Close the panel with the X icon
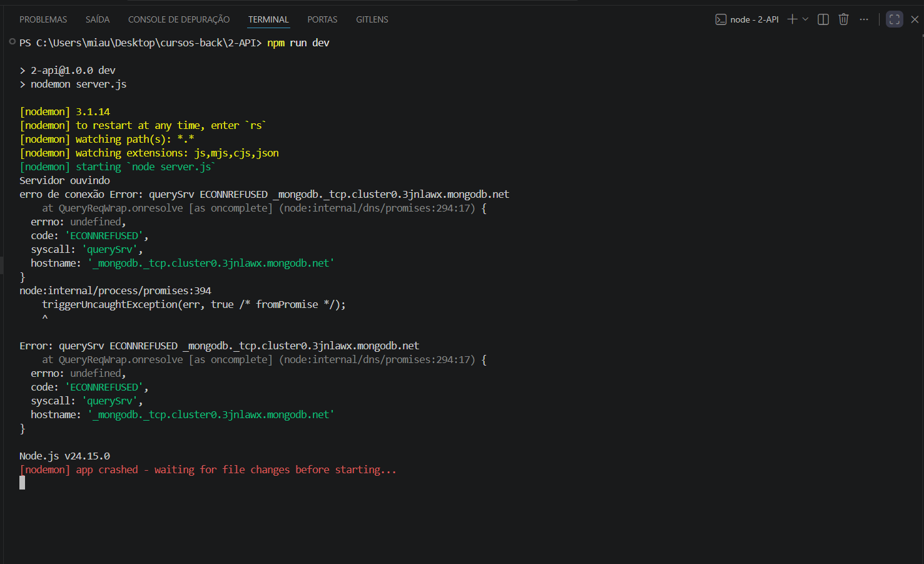Screen dimensions: 924x564 tap(915, 19)
